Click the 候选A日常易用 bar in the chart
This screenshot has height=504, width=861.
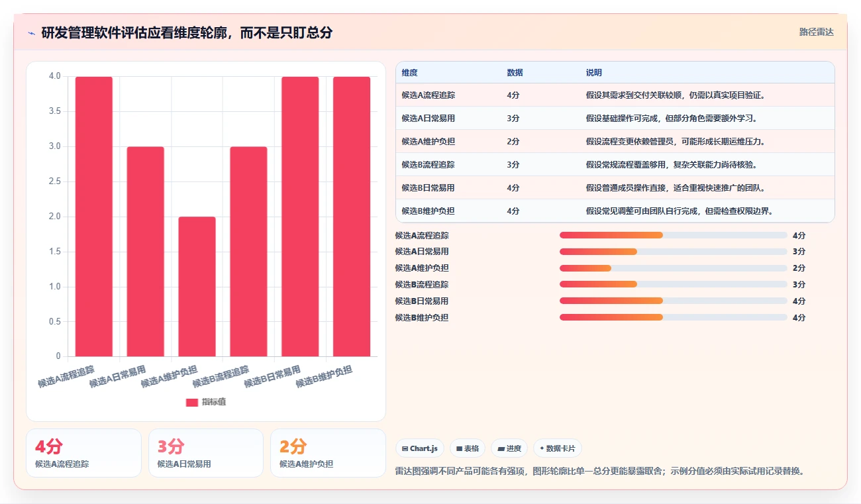point(146,252)
